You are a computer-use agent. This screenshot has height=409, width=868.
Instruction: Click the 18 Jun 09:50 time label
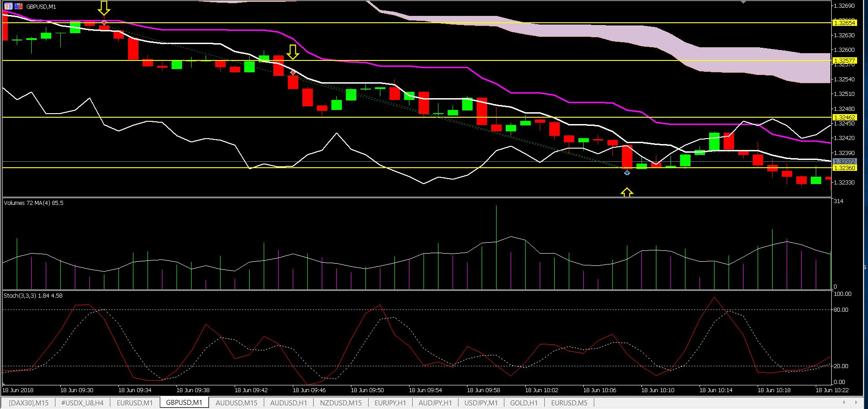click(367, 390)
